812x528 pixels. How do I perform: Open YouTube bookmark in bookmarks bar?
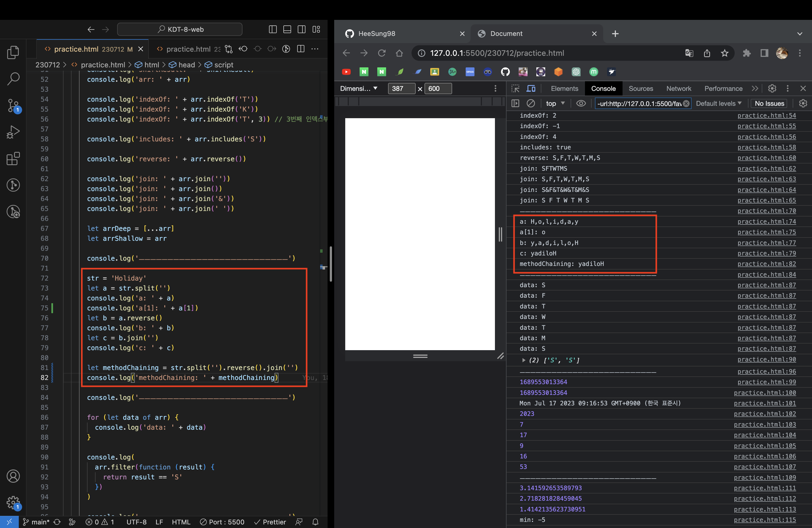pos(346,72)
